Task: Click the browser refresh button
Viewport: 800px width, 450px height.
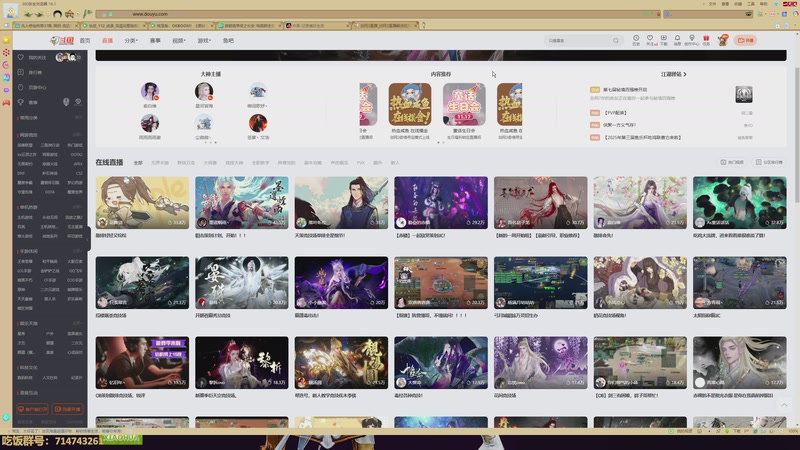Action: (x=57, y=14)
